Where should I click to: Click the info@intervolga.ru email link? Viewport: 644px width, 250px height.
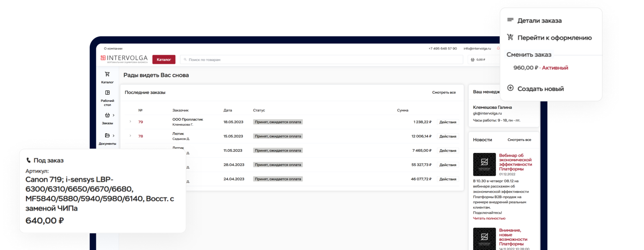[x=477, y=48]
